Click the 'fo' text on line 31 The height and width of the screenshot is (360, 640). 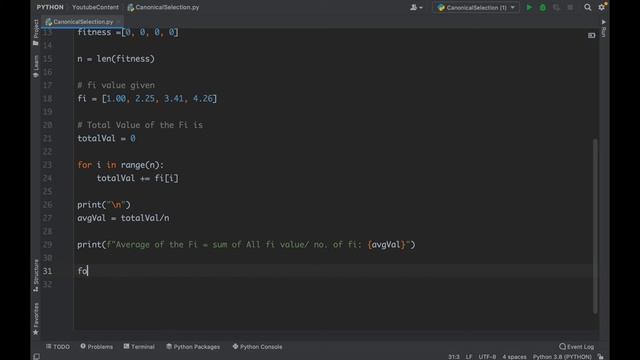pos(82,271)
